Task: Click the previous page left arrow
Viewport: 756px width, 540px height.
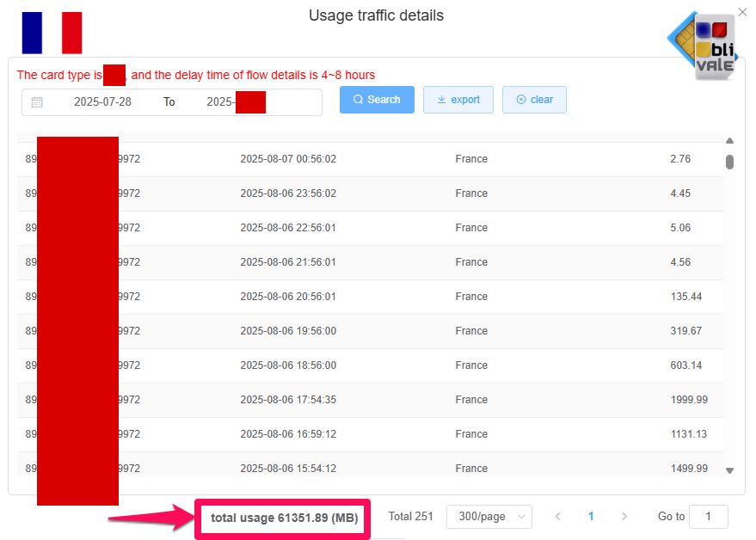Action: [x=557, y=516]
